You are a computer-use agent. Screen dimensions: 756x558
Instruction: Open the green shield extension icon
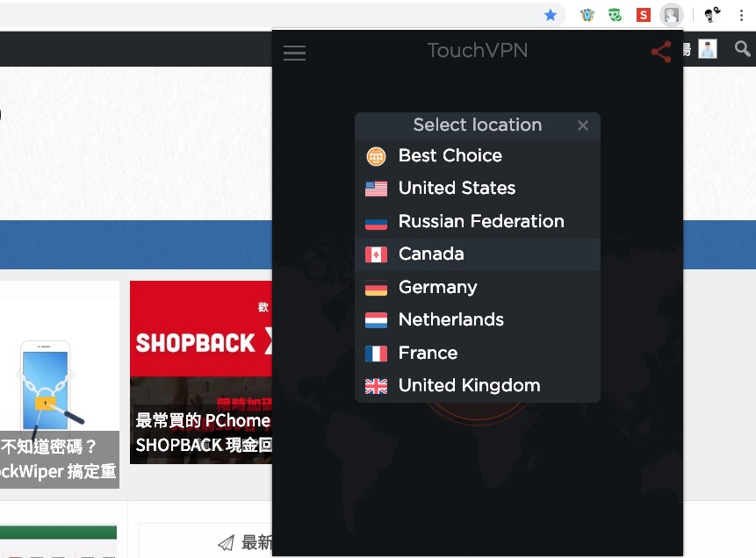pyautogui.click(x=615, y=16)
